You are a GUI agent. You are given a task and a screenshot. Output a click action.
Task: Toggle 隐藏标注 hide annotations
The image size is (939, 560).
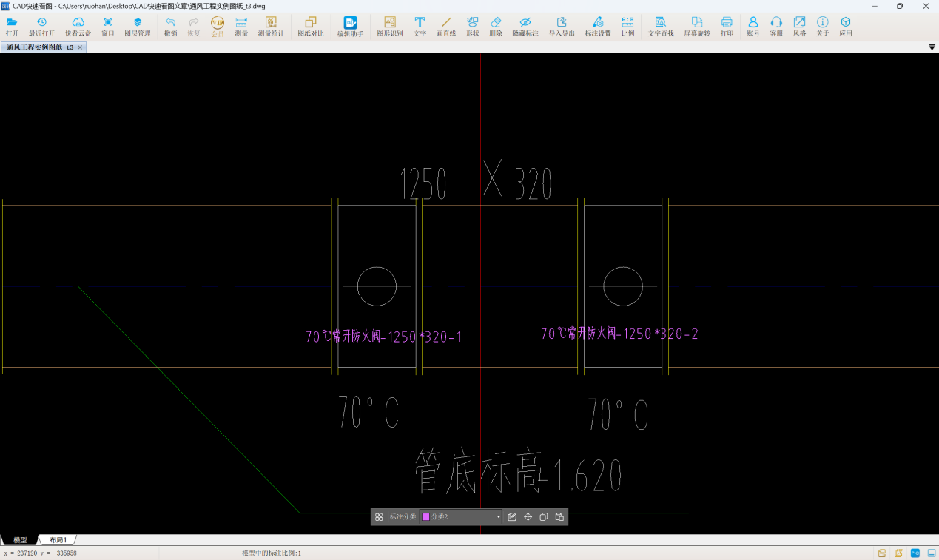tap(525, 27)
